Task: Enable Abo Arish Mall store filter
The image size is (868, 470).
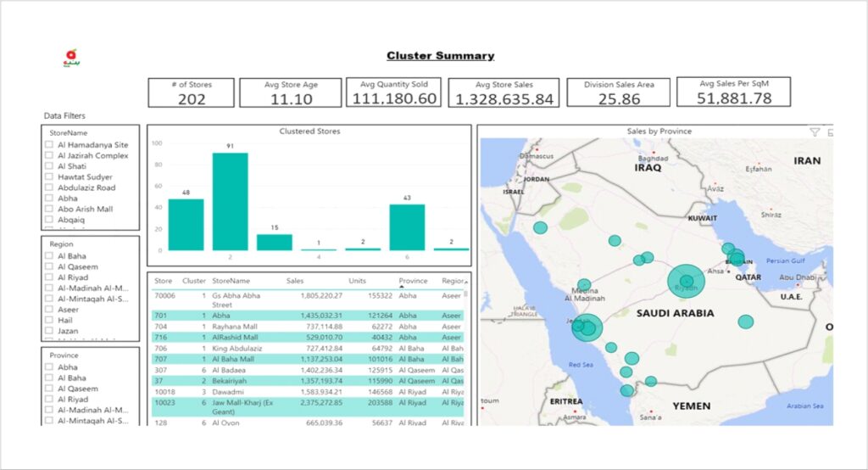Action: click(x=49, y=209)
